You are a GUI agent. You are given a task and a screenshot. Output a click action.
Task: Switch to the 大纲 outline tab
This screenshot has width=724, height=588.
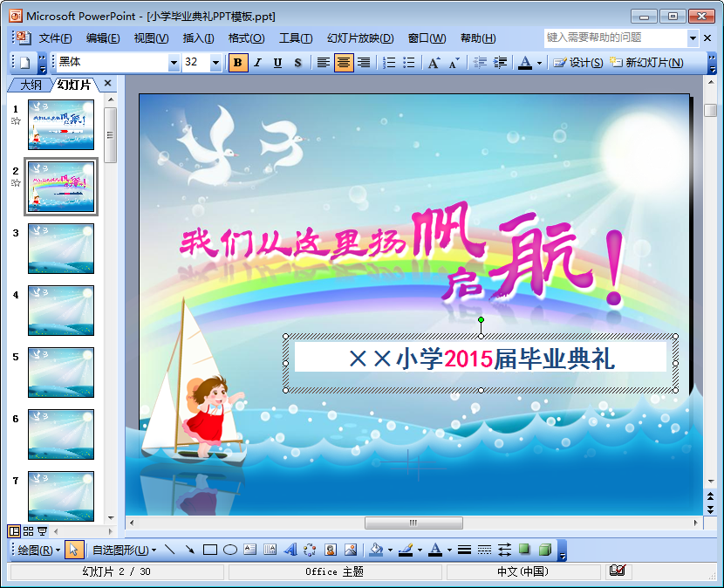(x=31, y=85)
